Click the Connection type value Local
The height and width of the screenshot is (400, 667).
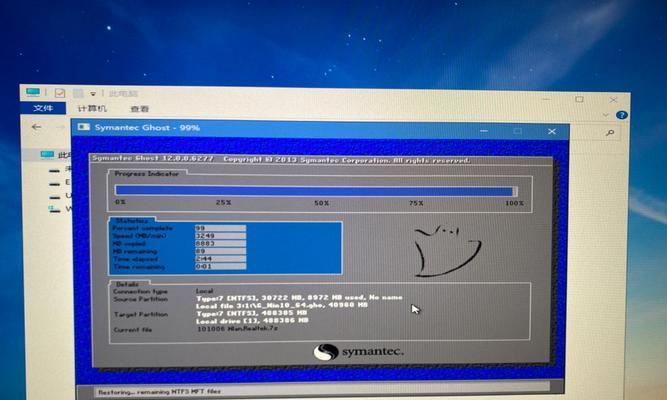tap(205, 291)
